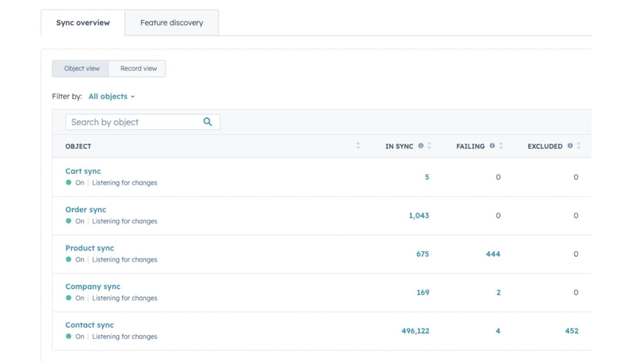This screenshot has height=362, width=644.
Task: Click Order sync's excluded value 0
Action: pos(576,216)
